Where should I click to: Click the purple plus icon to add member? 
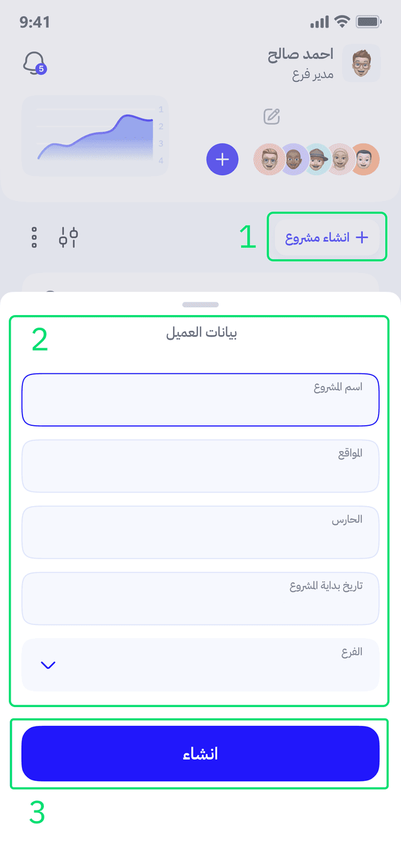click(222, 160)
